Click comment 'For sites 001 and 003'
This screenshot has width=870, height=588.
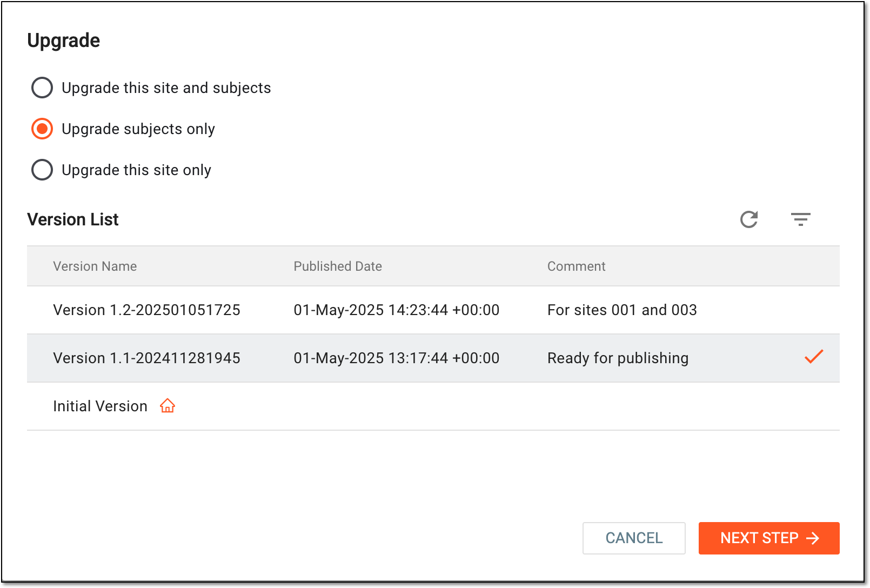(x=622, y=310)
